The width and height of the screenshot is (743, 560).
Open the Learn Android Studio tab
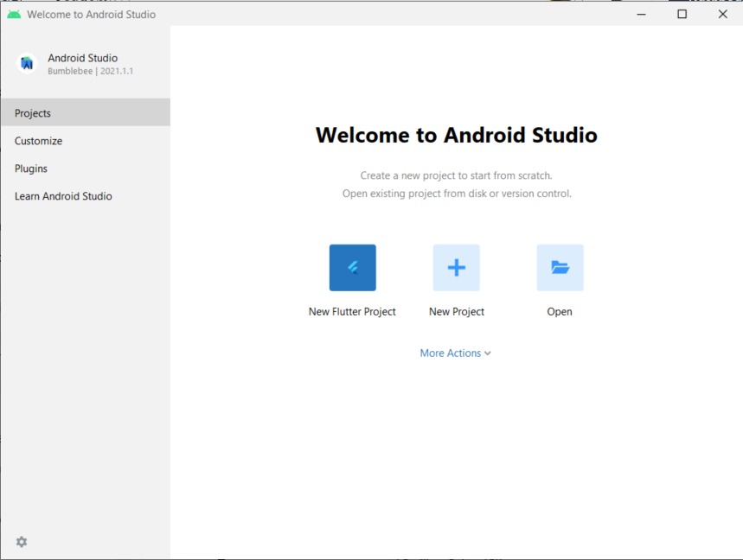[x=86, y=196]
